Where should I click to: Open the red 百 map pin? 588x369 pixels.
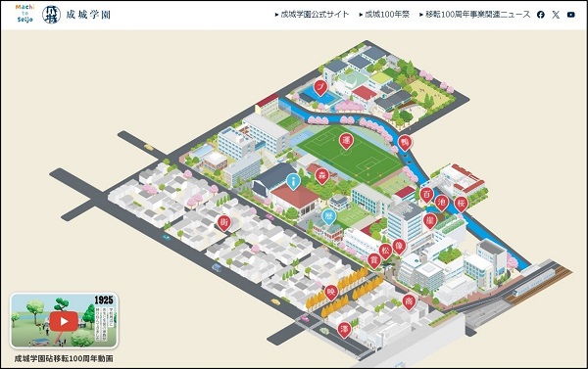[x=426, y=195]
